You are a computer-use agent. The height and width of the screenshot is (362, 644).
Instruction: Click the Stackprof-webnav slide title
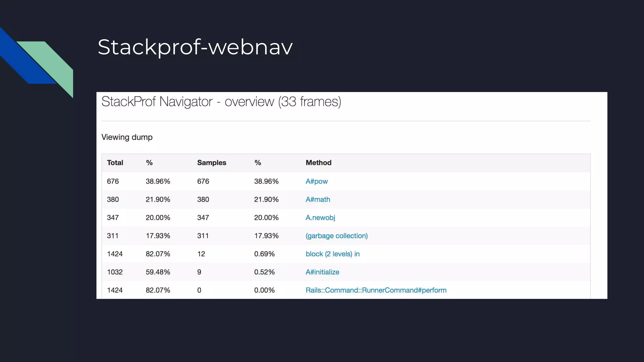pos(195,47)
